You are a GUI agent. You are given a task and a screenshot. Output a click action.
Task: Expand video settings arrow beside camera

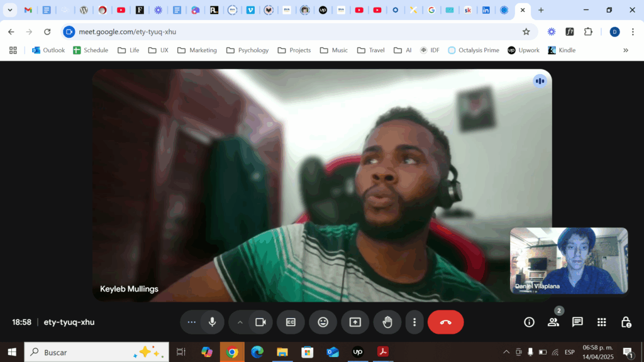click(240, 322)
